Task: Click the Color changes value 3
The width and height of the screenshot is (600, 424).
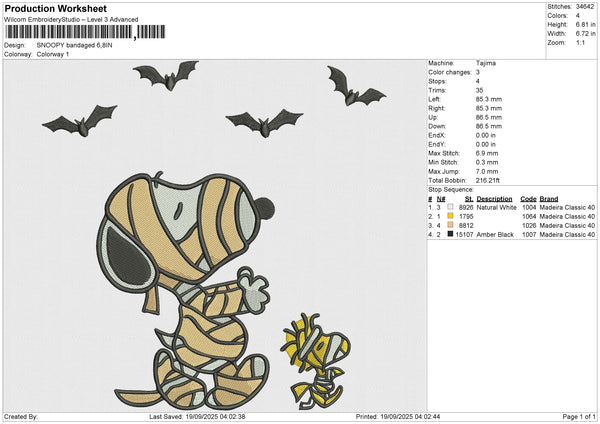Action: point(478,72)
